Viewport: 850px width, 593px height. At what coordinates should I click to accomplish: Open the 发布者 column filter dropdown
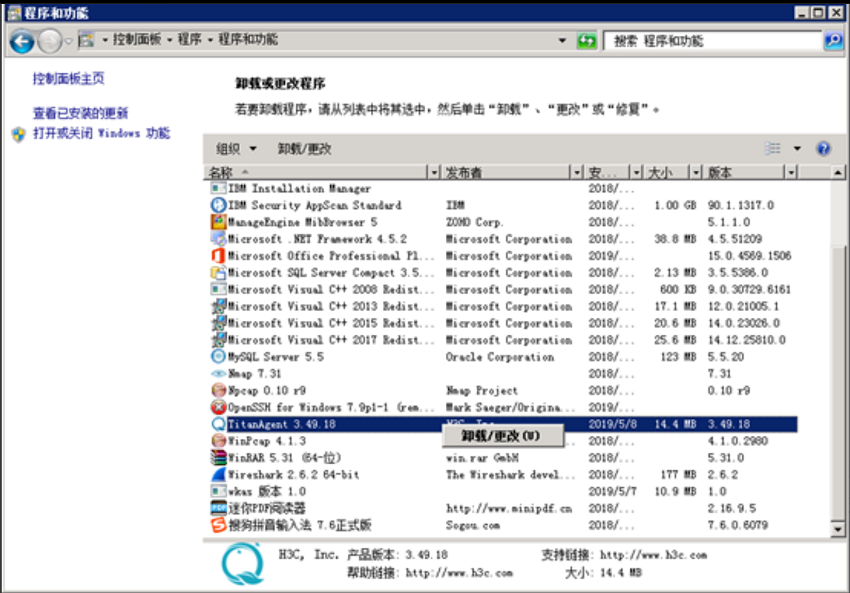tap(577, 172)
